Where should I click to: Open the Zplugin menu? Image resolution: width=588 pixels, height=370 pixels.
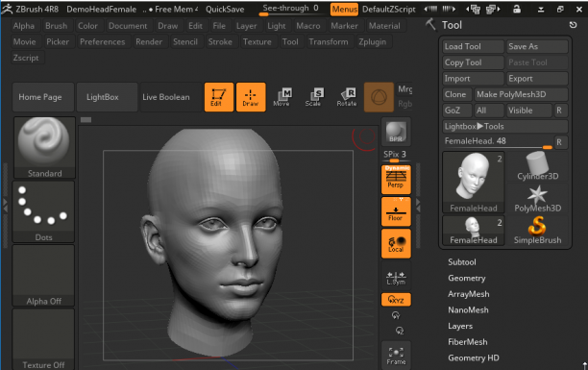point(372,41)
